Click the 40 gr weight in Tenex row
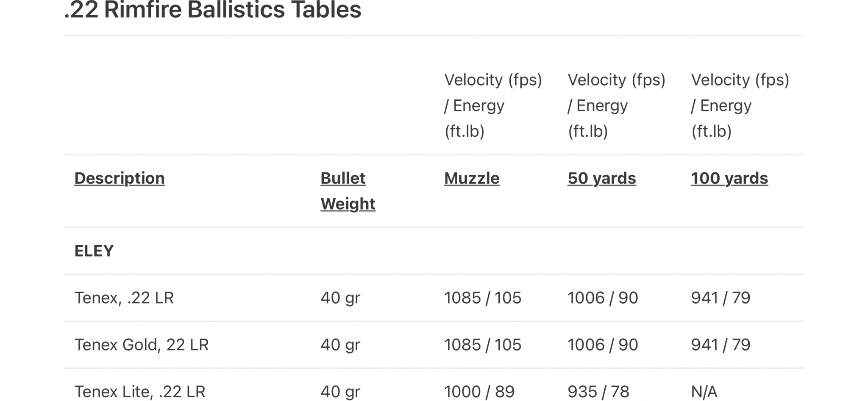 pos(340,298)
